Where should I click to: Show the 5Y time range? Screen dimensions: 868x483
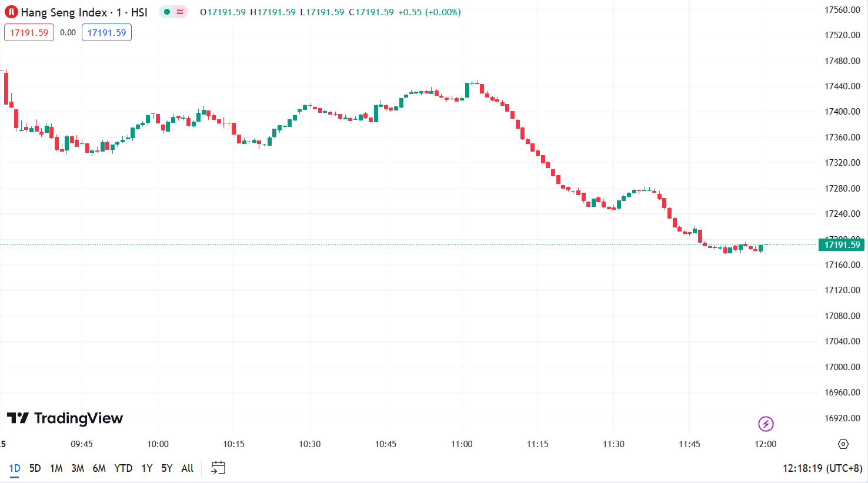click(167, 468)
